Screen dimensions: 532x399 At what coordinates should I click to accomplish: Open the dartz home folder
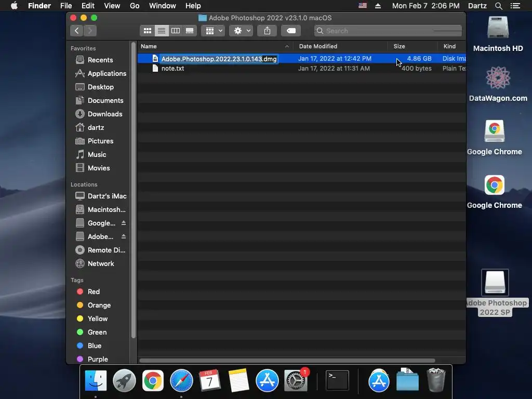(x=89, y=128)
